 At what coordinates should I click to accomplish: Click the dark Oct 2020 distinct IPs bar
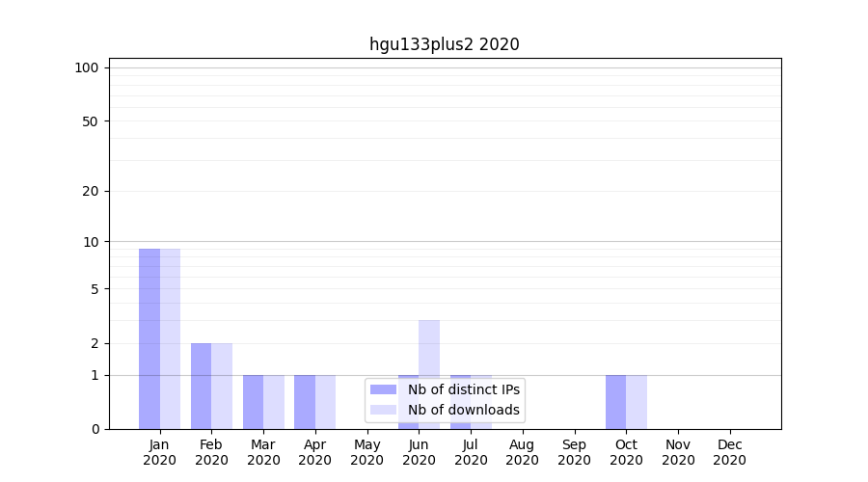coord(615,401)
